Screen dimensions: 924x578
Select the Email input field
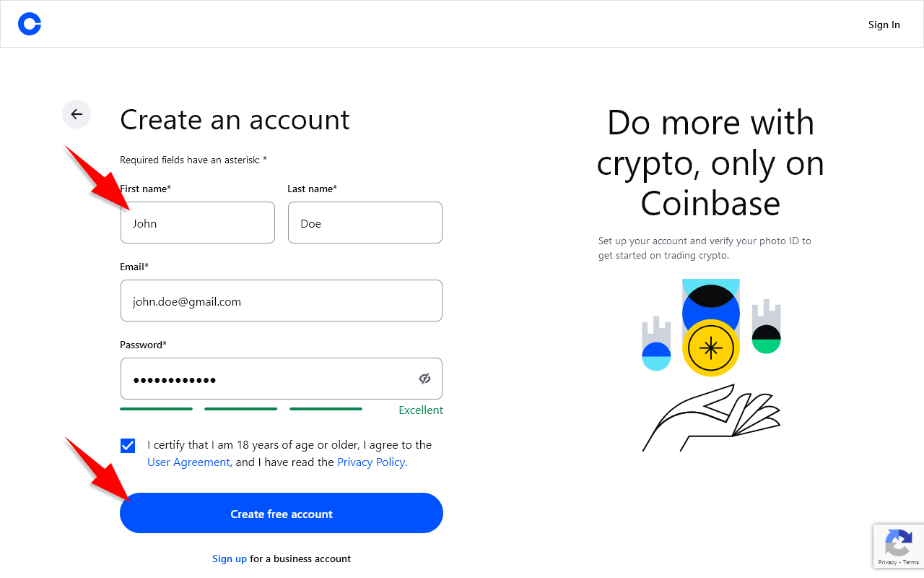pyautogui.click(x=281, y=301)
